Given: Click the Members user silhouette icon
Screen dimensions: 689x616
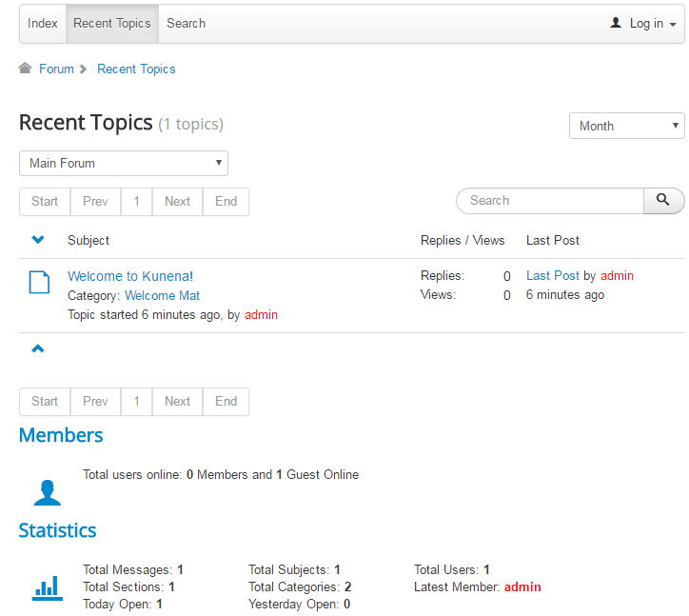Looking at the screenshot, I should 47,492.
